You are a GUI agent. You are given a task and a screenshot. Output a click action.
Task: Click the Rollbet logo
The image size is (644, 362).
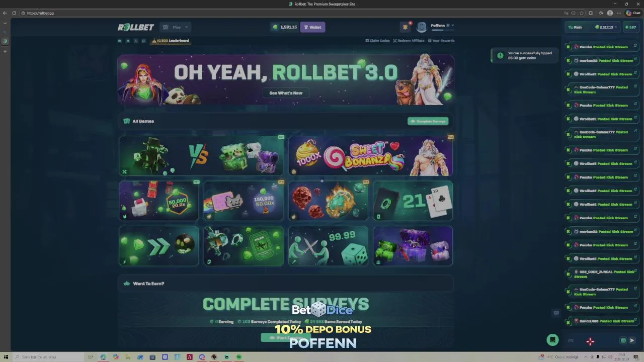click(x=136, y=27)
